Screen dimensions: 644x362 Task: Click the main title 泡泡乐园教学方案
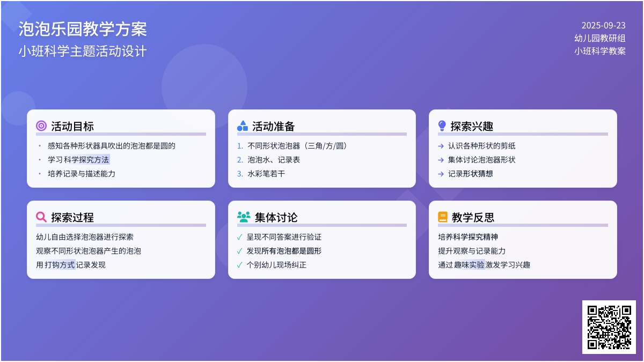pyautogui.click(x=83, y=29)
